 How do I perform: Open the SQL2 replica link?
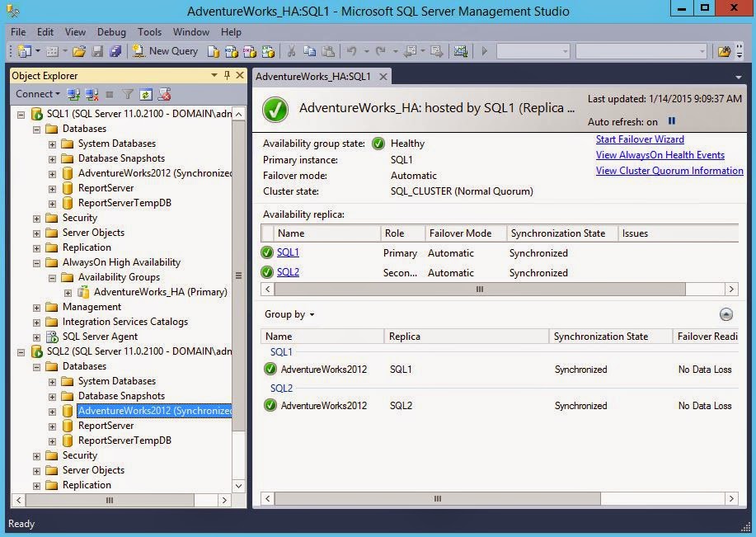[x=288, y=271]
